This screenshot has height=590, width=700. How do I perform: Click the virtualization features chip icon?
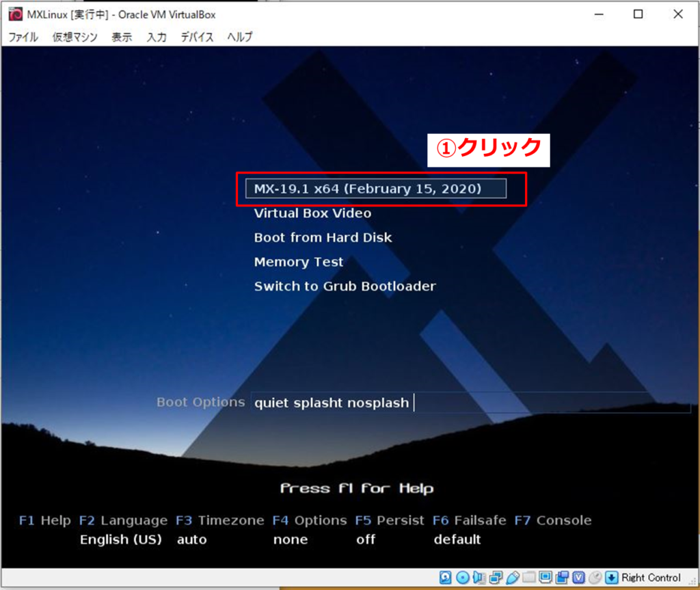pos(577,578)
